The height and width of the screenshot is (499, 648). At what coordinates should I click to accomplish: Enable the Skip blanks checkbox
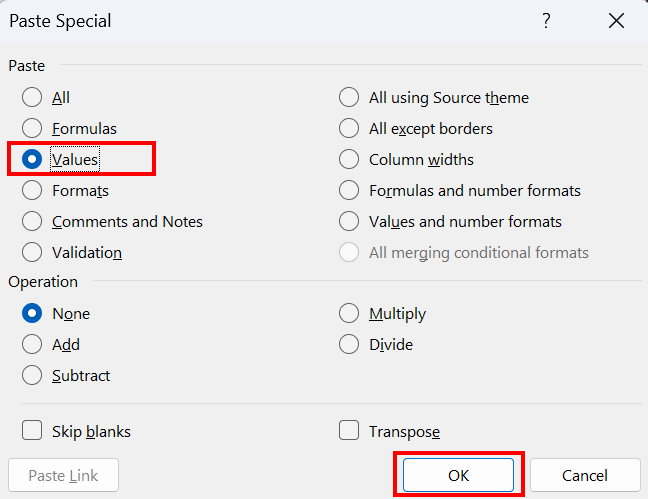[x=33, y=432]
